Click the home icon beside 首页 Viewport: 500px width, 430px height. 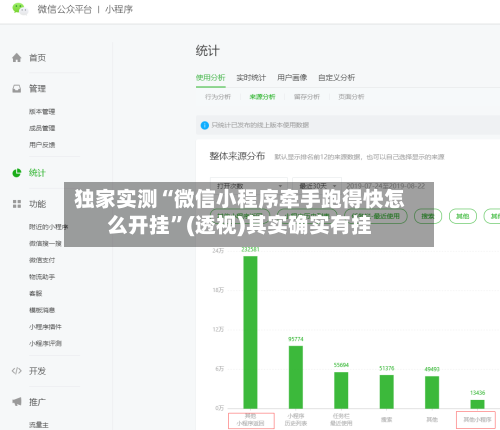[17, 58]
